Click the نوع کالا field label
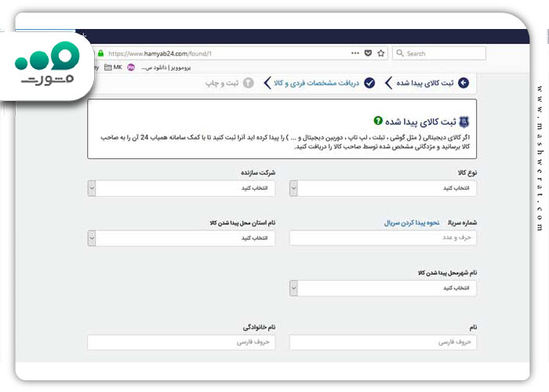The height and width of the screenshot is (392, 549). [x=467, y=172]
